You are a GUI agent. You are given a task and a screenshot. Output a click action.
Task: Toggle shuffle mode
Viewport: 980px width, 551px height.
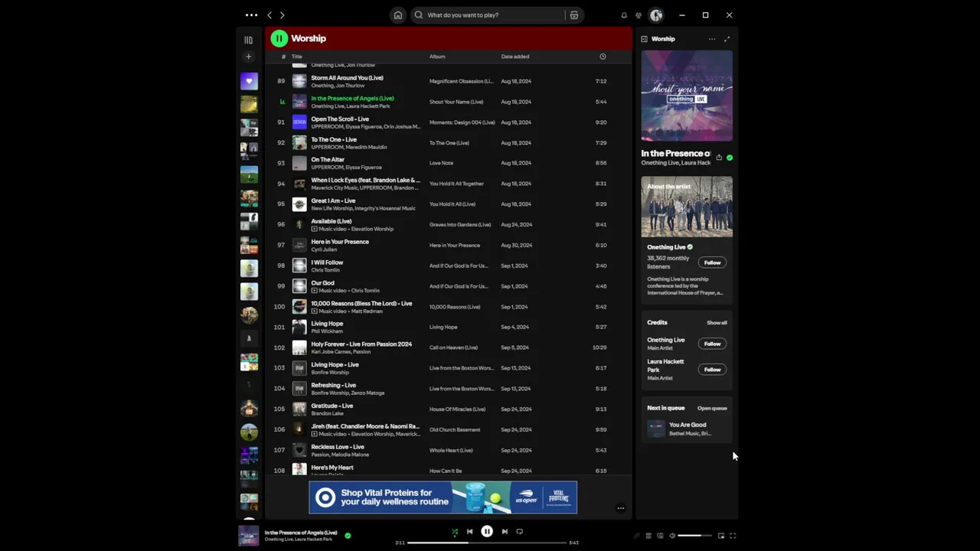point(454,532)
